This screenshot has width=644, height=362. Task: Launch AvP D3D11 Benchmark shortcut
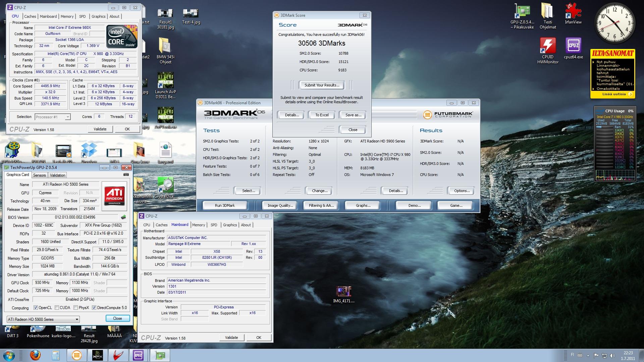[165, 85]
